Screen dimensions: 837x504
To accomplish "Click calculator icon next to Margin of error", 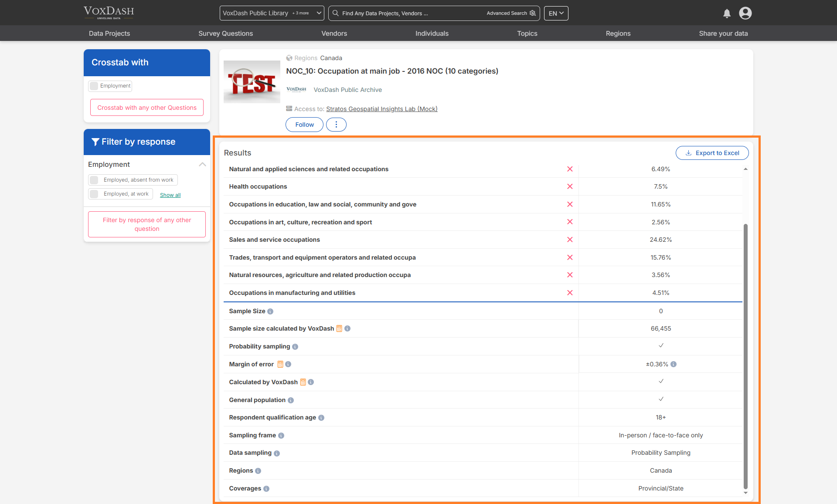I will click(x=280, y=364).
